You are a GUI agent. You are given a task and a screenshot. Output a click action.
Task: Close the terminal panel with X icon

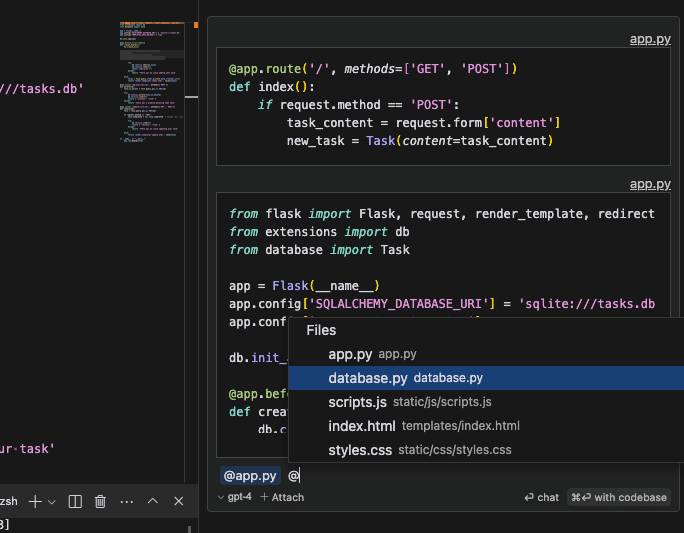pos(179,501)
